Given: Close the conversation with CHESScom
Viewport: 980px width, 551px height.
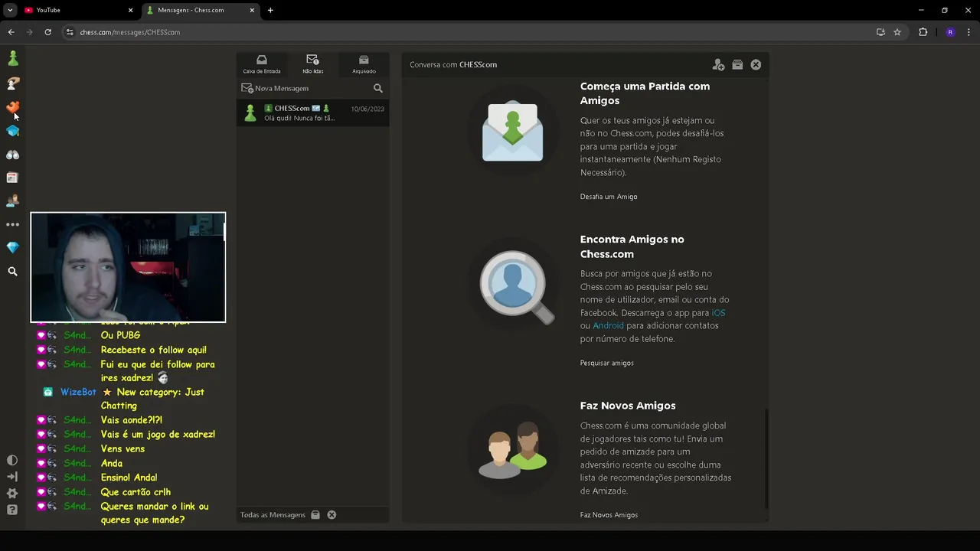Looking at the screenshot, I should click(756, 65).
